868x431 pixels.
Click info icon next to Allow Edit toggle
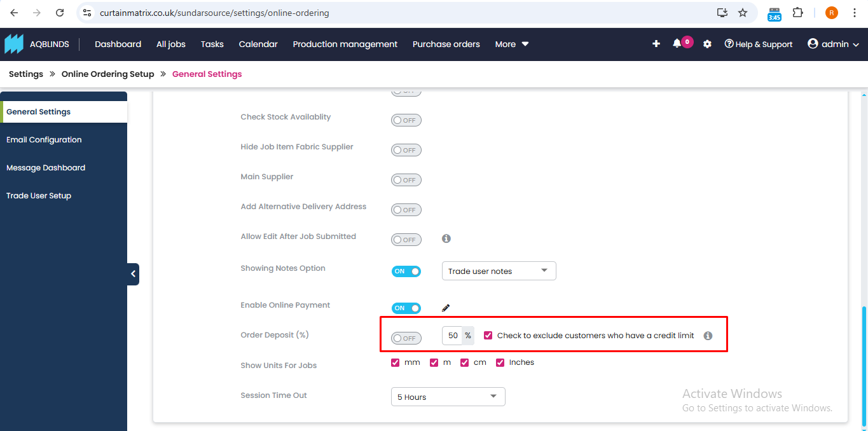(446, 238)
